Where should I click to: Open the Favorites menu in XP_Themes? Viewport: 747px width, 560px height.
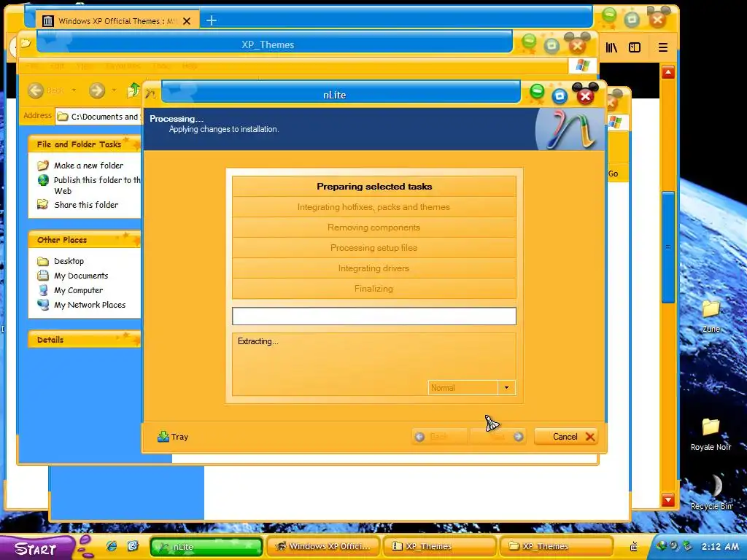(x=123, y=66)
